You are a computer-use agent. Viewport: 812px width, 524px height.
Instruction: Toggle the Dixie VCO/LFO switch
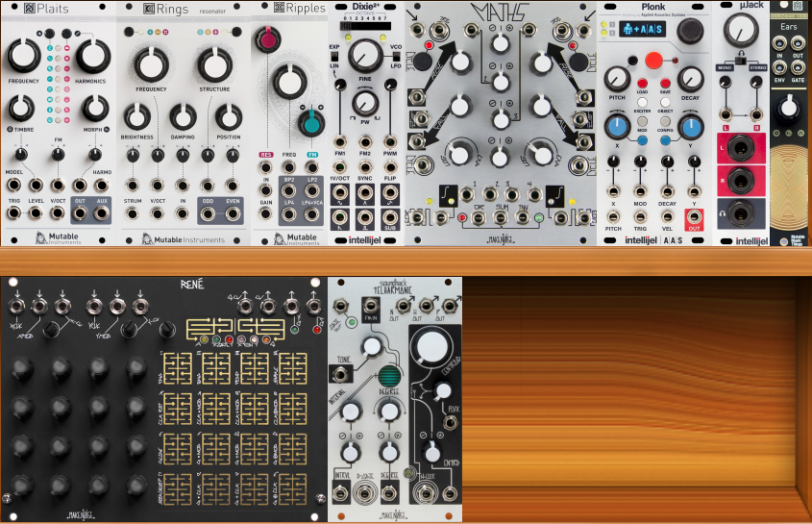pyautogui.click(x=395, y=56)
